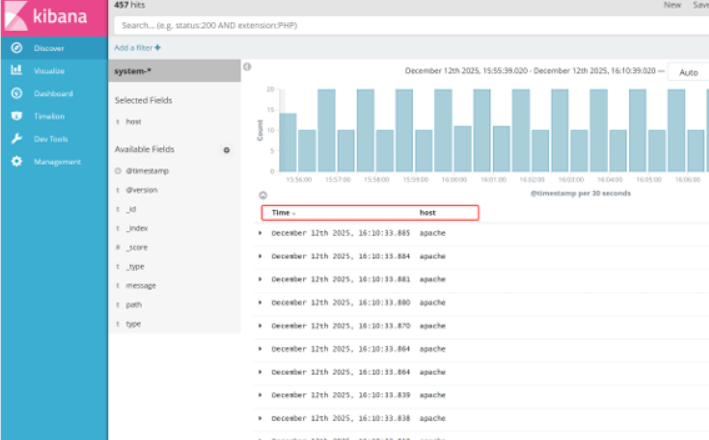The image size is (709, 440).
Task: Open the Visualize bar chart icon
Action: click(17, 71)
